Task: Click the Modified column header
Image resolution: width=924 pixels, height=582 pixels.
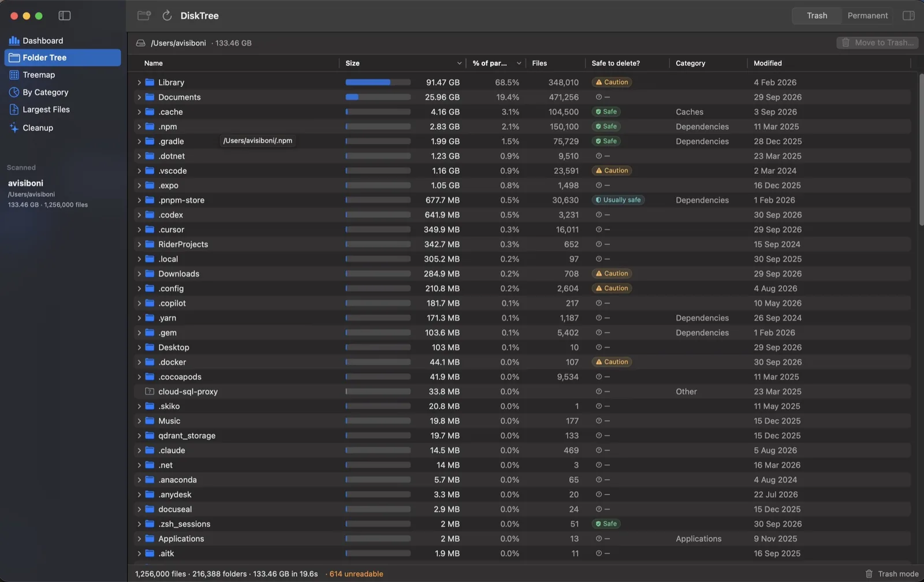Action: pyautogui.click(x=767, y=63)
